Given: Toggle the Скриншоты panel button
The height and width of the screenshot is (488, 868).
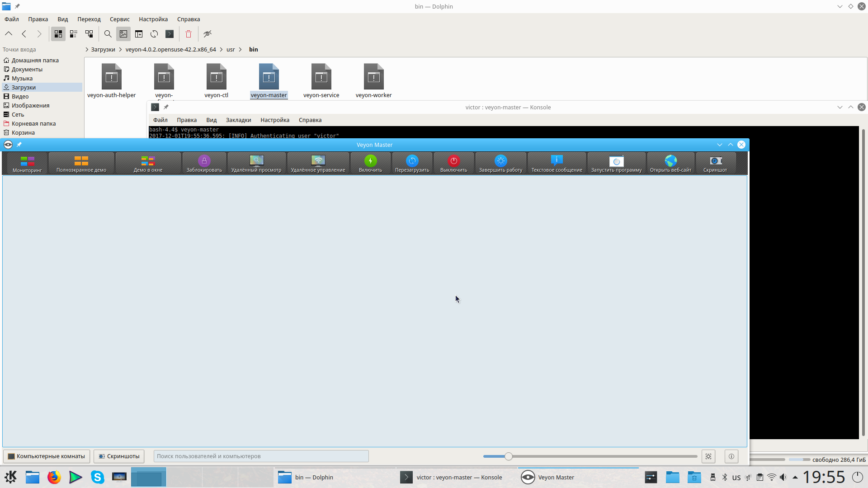Looking at the screenshot, I should (119, 456).
